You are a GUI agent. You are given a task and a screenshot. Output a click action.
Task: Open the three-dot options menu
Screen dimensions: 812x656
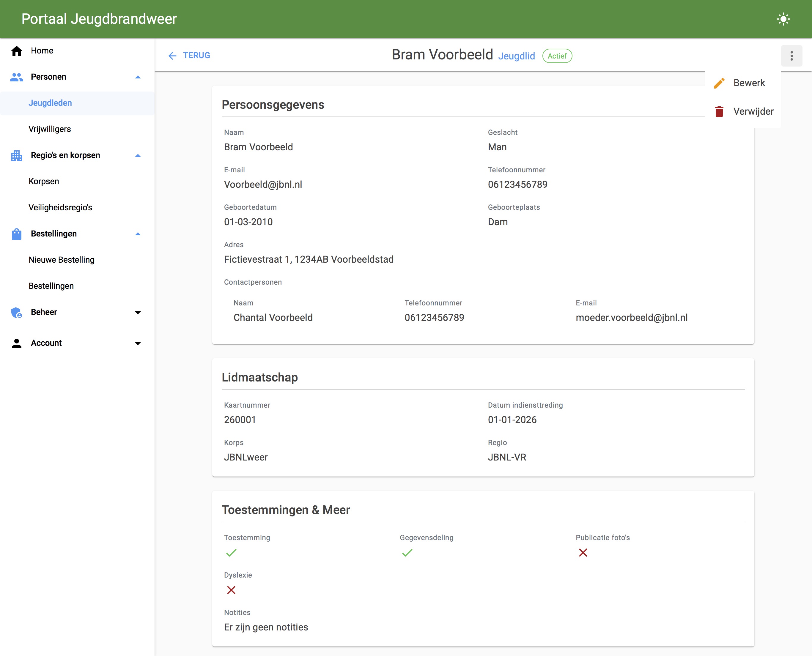point(791,56)
